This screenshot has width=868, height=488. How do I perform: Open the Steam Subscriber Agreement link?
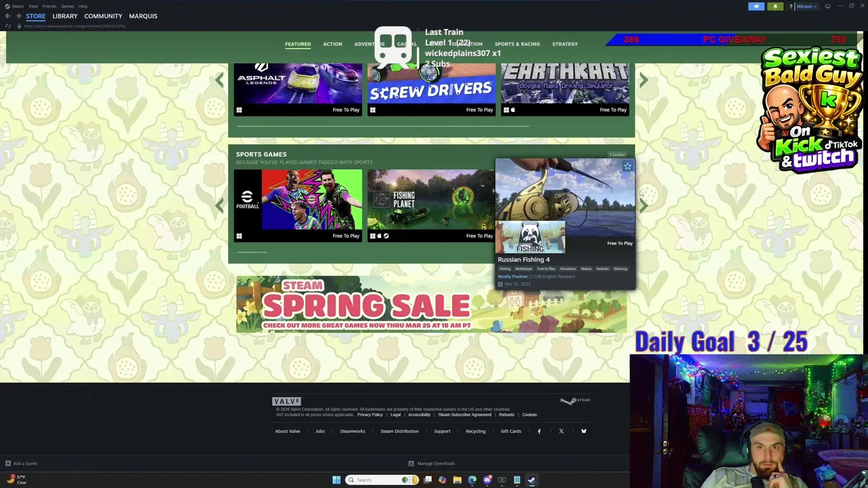coord(465,415)
